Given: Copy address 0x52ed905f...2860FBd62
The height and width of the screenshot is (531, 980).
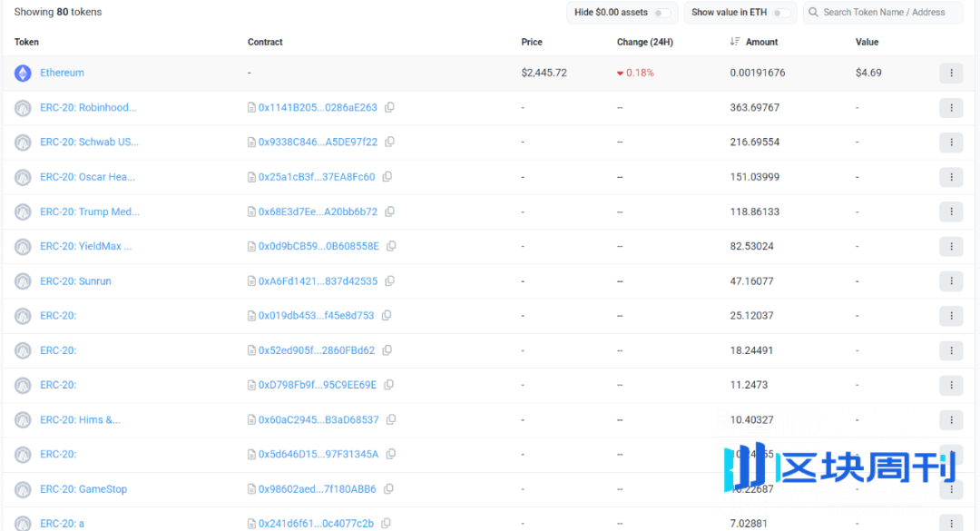Looking at the screenshot, I should tap(387, 350).
